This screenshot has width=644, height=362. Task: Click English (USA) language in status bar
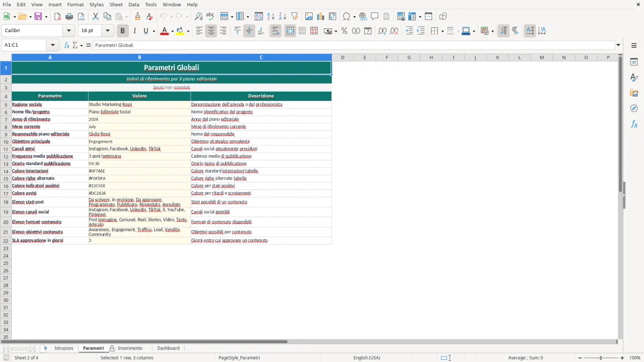tap(367, 358)
